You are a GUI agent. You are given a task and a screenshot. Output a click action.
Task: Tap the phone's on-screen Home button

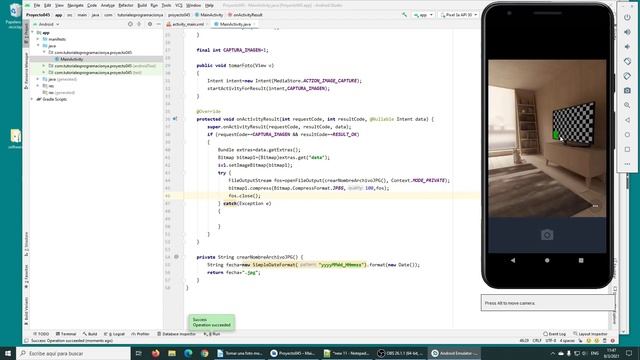coord(547,260)
